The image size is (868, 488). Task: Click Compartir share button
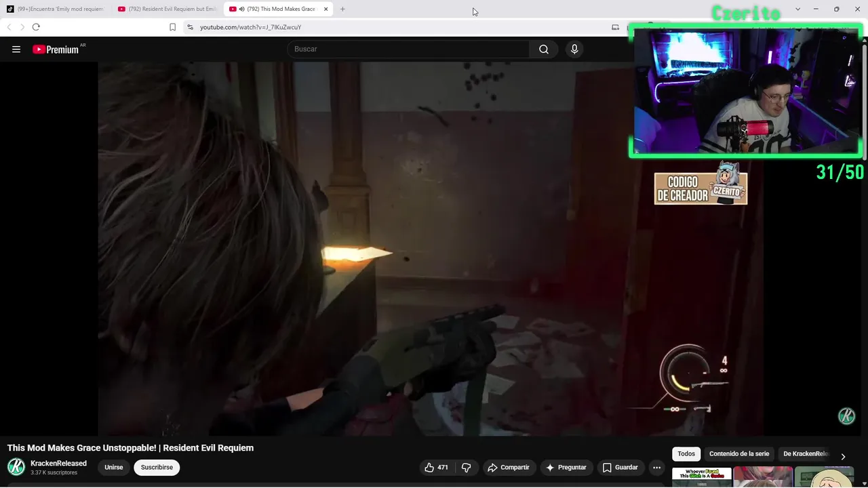tap(509, 467)
